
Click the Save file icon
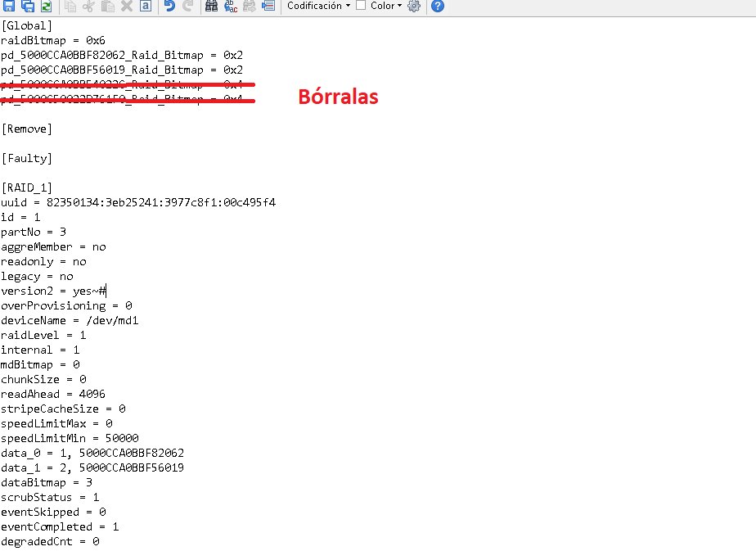9,6
